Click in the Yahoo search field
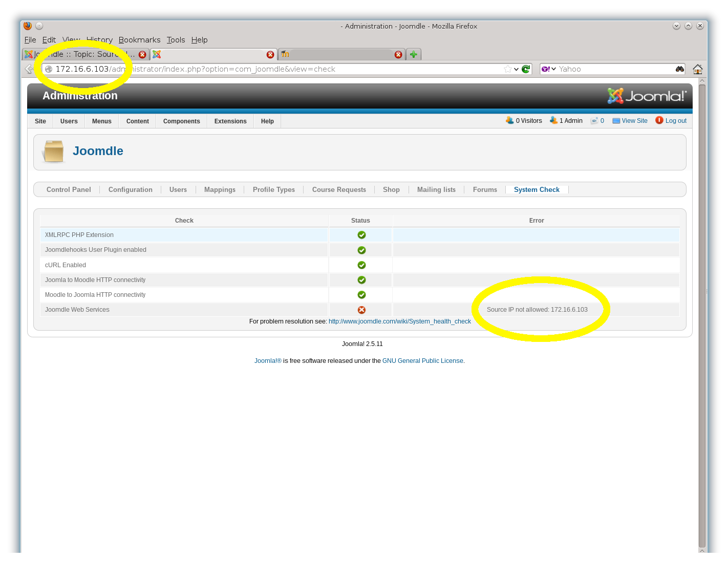The width and height of the screenshot is (728, 583). point(614,69)
